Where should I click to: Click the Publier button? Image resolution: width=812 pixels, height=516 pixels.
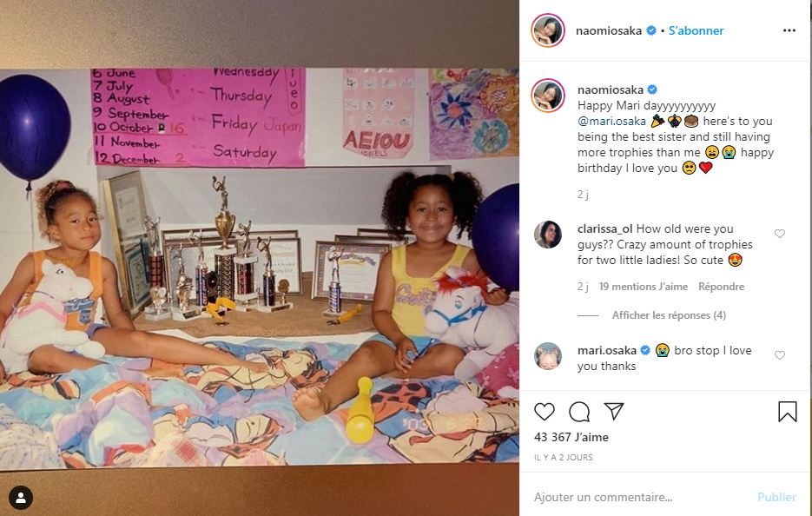(x=776, y=497)
